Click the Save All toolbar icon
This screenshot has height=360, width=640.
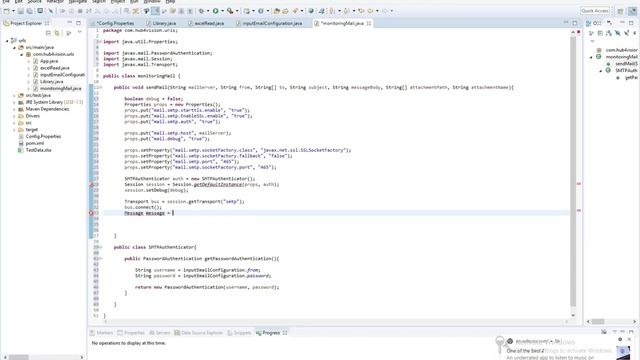click(29, 11)
